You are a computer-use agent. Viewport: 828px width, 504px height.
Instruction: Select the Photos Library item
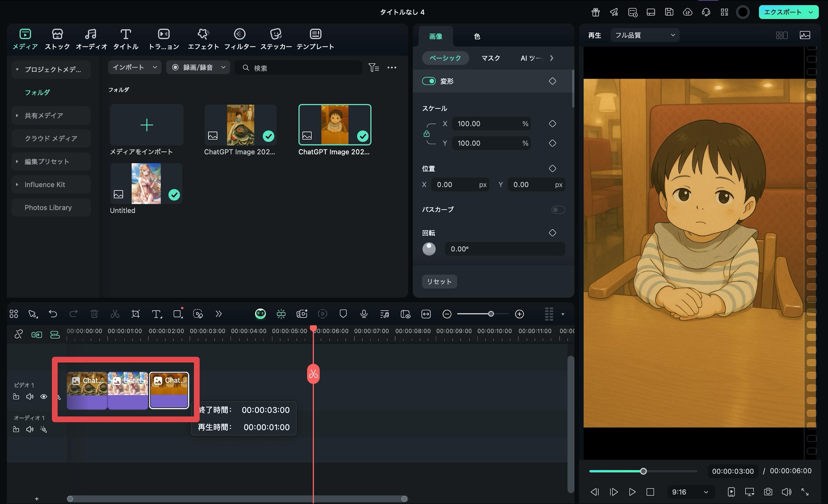pos(51,207)
